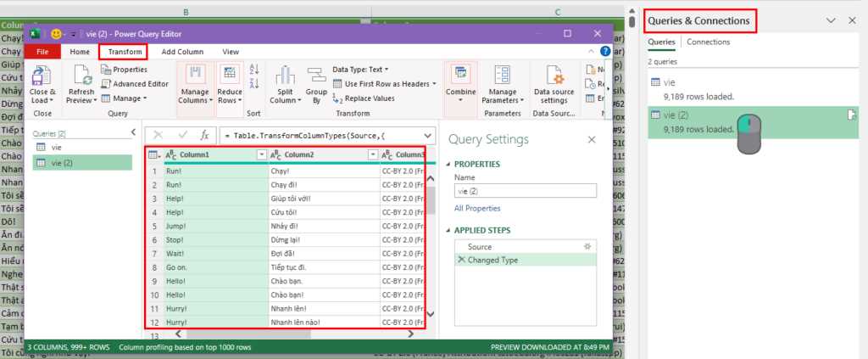868x359 pixels.
Task: Open query Properties in the ribbon
Action: (124, 70)
